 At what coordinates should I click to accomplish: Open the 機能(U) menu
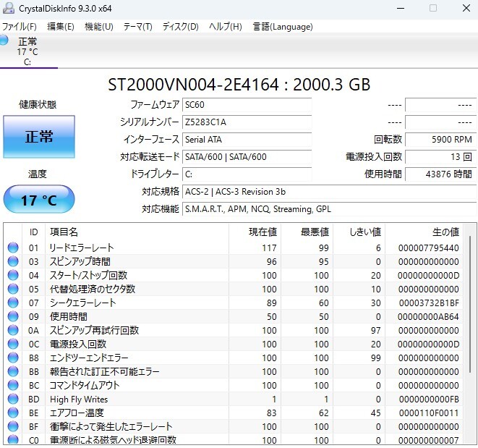coord(99,27)
